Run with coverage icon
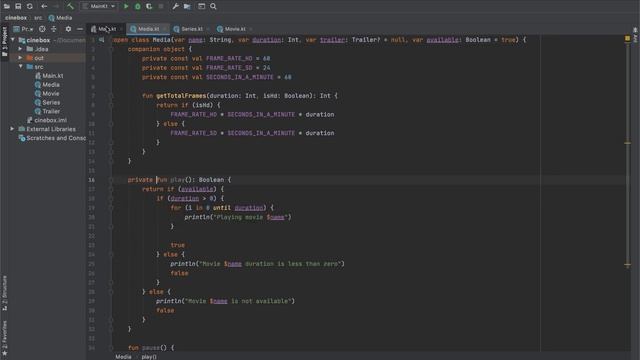Screen dimensions: 640x360 coord(149,6)
